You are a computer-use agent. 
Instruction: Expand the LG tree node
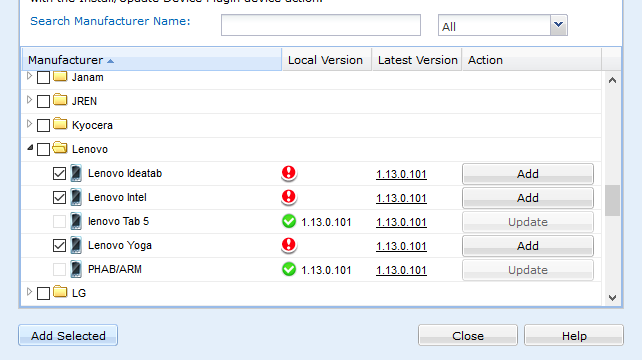[29, 292]
